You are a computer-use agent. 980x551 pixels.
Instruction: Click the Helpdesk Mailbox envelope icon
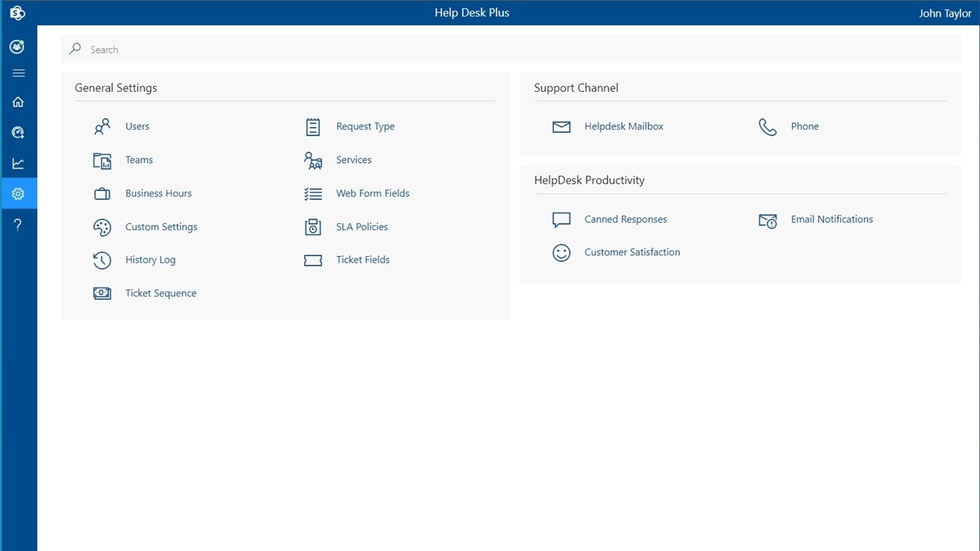tap(561, 127)
